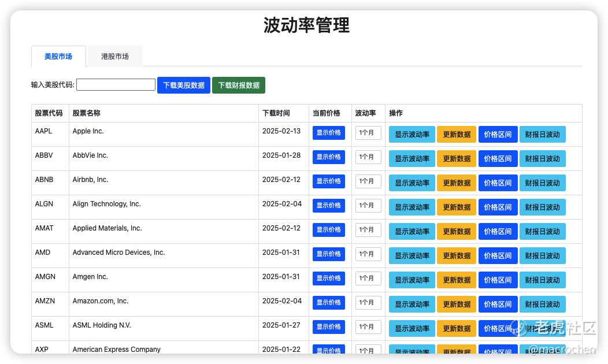Show price for ABBV row
The image size is (608, 364).
329,157
